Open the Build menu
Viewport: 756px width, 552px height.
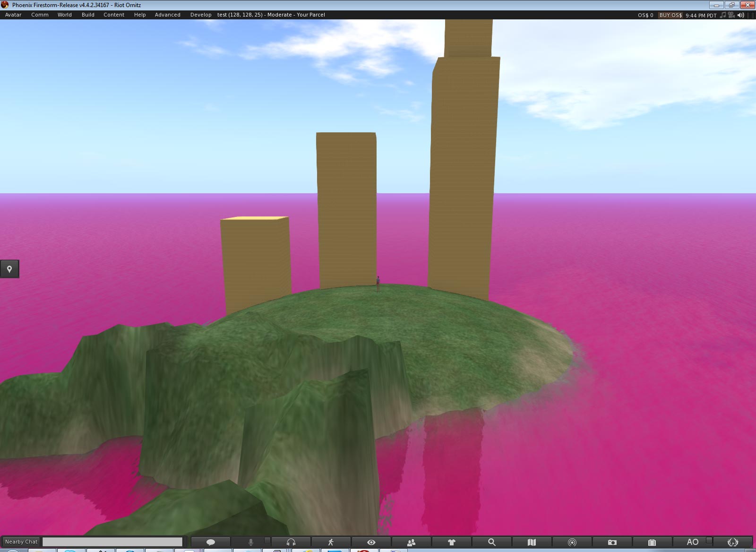point(88,15)
